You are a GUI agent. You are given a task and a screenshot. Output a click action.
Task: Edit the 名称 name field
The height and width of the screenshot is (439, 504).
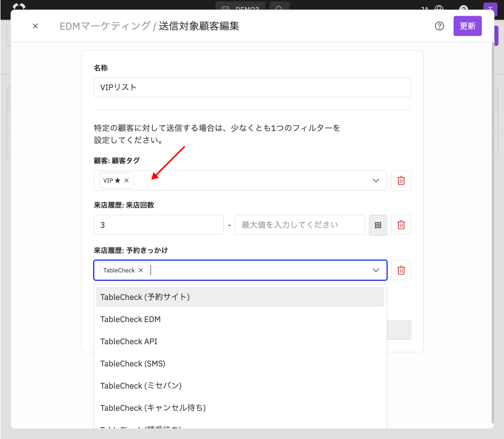tap(253, 87)
